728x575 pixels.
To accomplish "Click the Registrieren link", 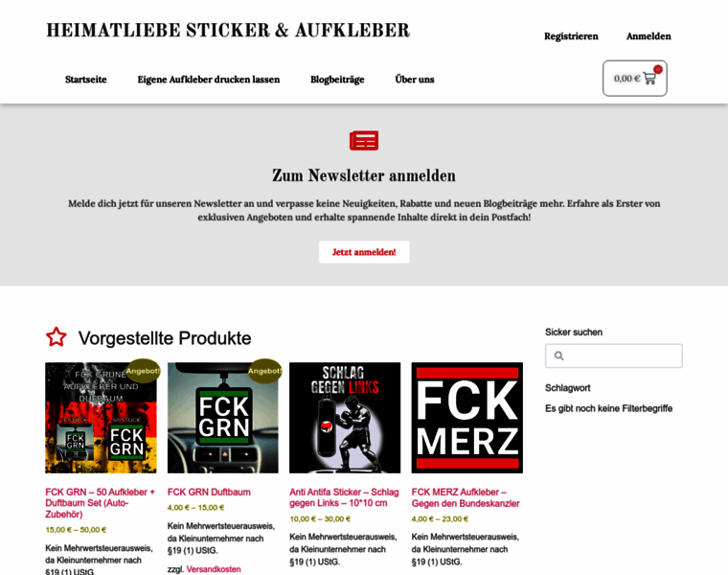I will pyautogui.click(x=571, y=36).
